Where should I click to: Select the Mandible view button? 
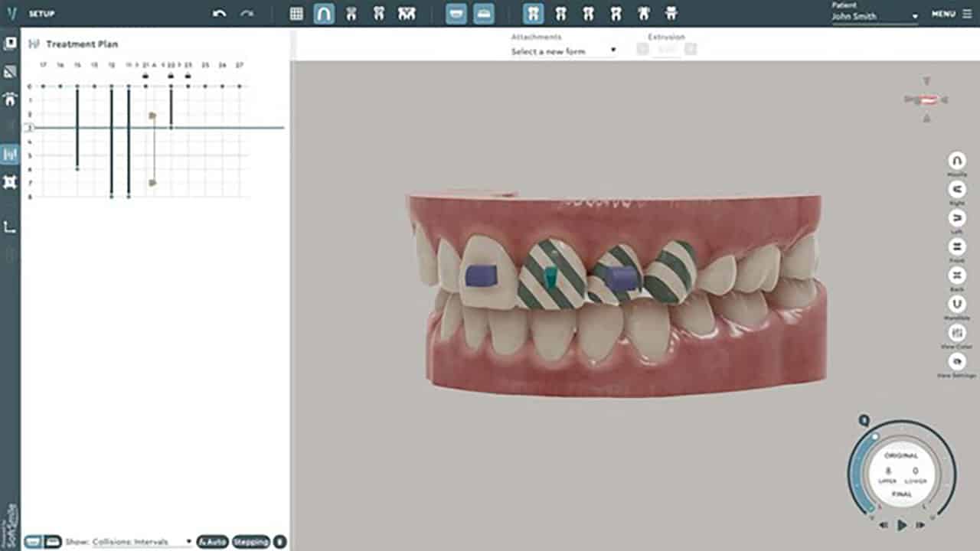(956, 304)
